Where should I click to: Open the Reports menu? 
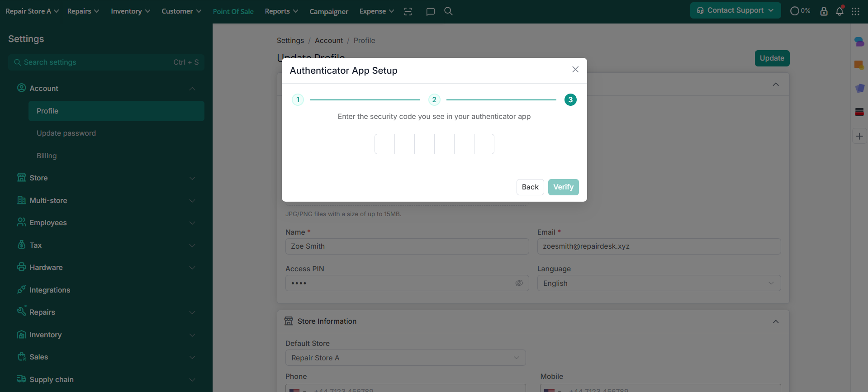281,11
